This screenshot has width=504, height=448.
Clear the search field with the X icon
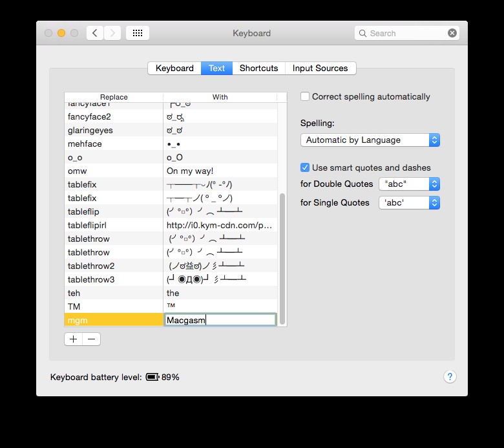tap(452, 33)
